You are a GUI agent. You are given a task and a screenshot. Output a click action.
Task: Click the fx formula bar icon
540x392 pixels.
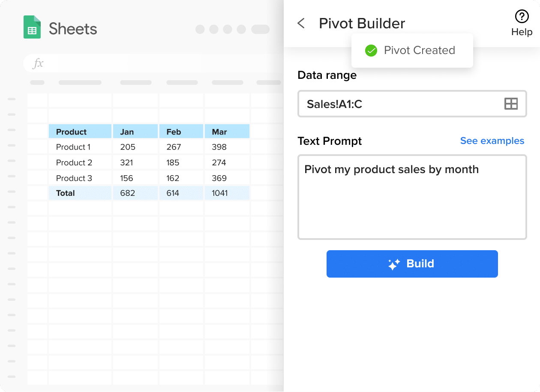(38, 63)
